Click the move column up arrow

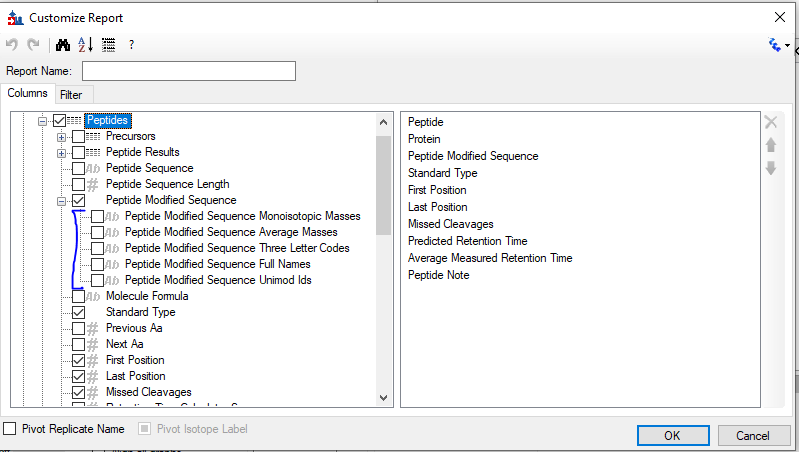coord(771,145)
